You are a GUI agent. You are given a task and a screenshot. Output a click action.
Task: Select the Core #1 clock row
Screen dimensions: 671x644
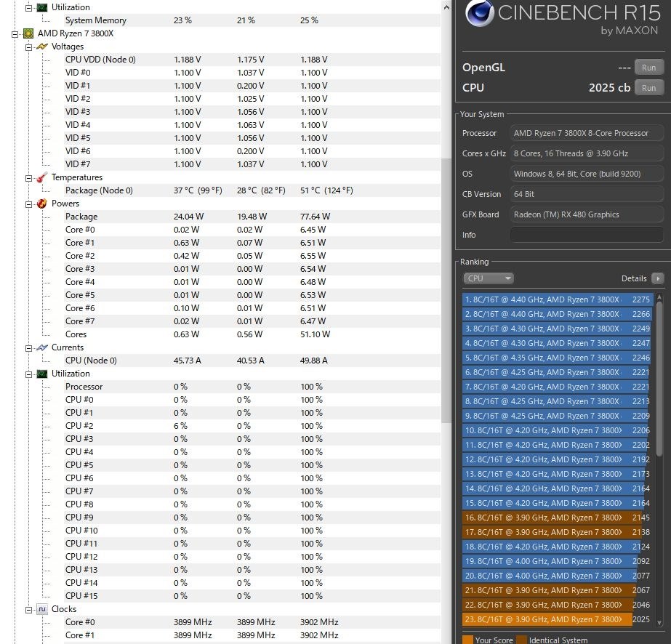[252, 635]
